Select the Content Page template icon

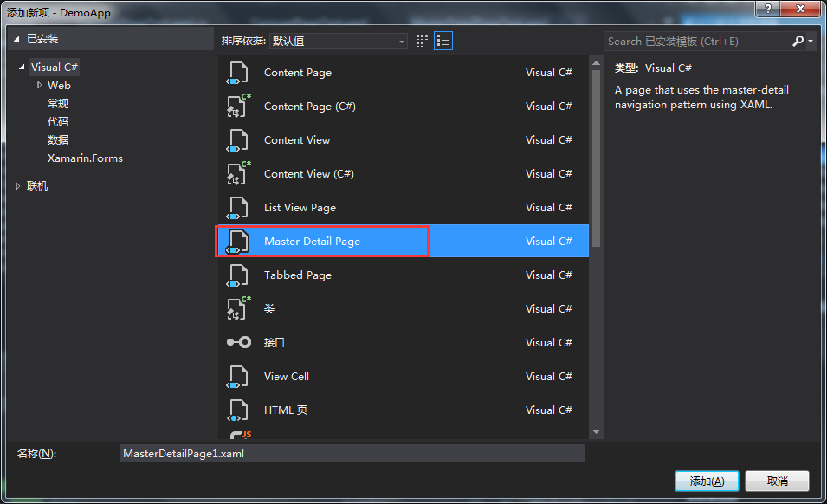[x=238, y=72]
